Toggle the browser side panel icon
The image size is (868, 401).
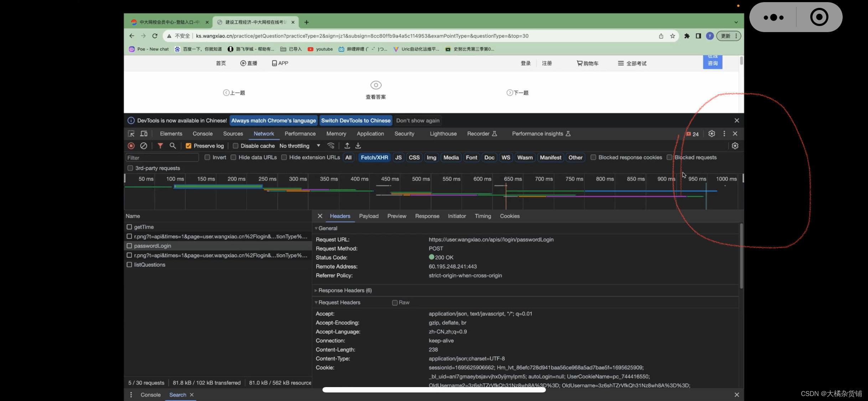point(698,36)
